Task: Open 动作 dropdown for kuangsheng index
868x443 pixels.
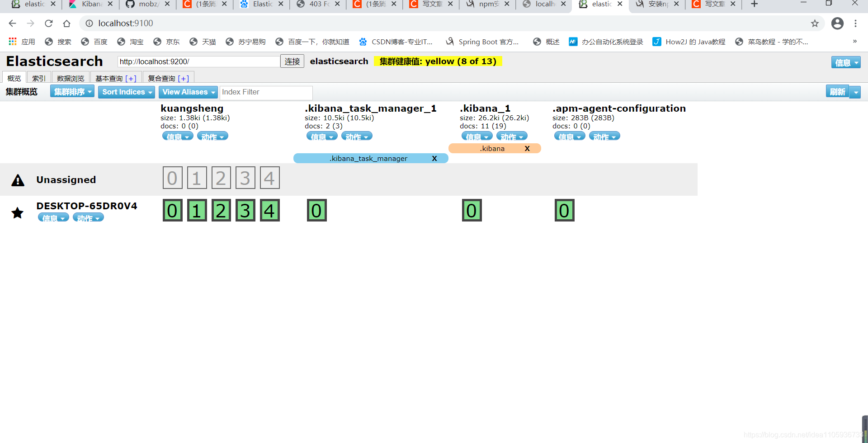Action: pyautogui.click(x=212, y=136)
